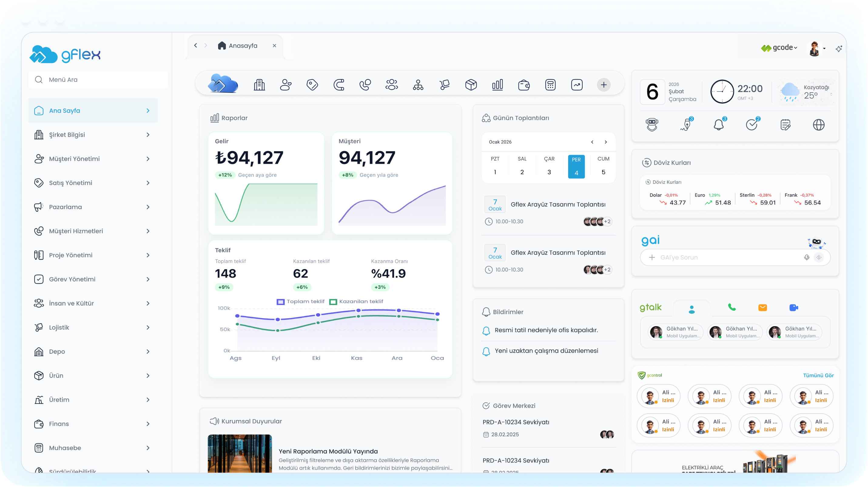Open the AI robot assistant icon
Image resolution: width=868 pixels, height=487 pixels.
652,125
